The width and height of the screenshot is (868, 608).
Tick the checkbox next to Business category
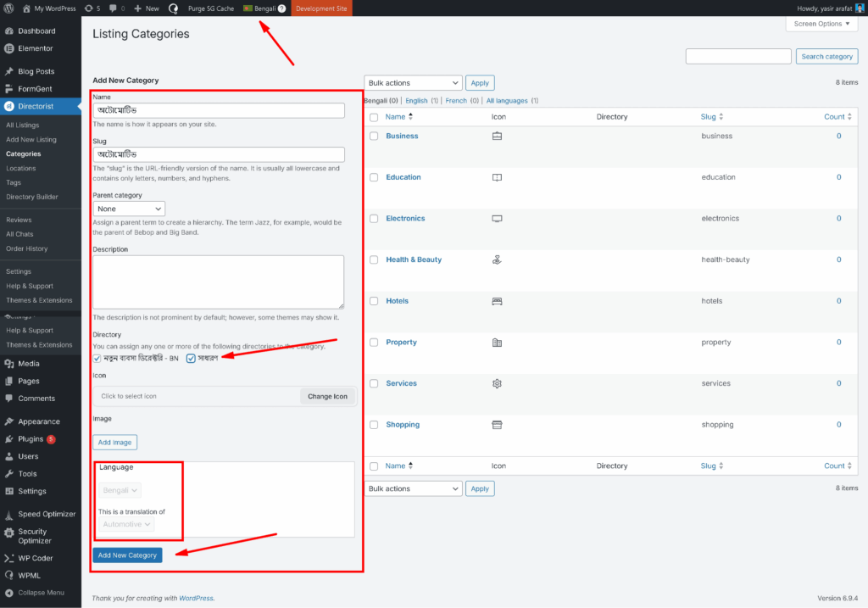[x=374, y=136]
